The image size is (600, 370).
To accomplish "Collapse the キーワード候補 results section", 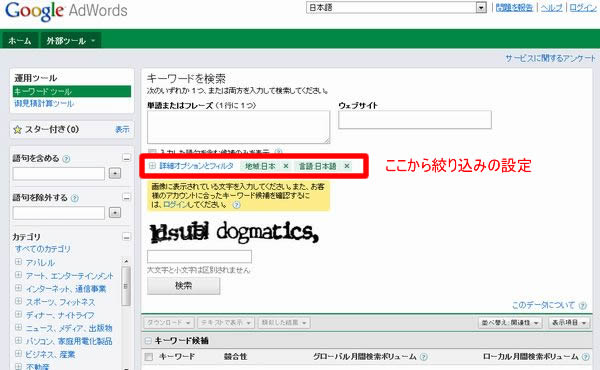I will point(148,341).
